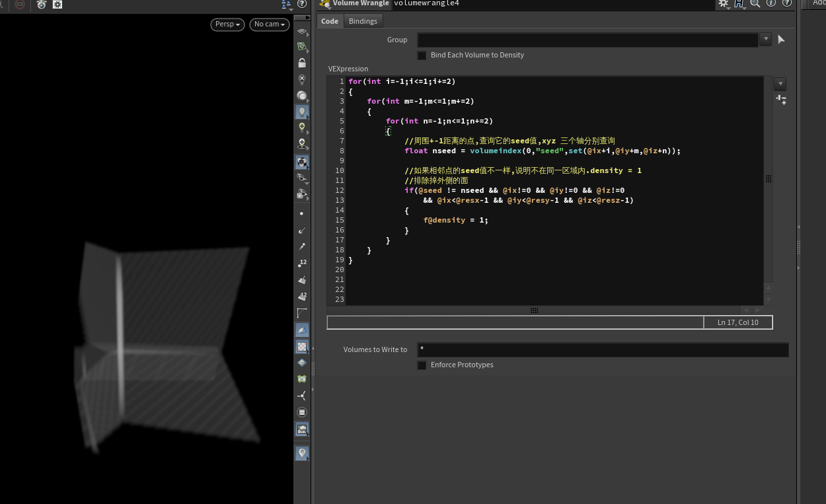Click the map pin icon at toolbar bottom
826x504 pixels.
(x=302, y=453)
